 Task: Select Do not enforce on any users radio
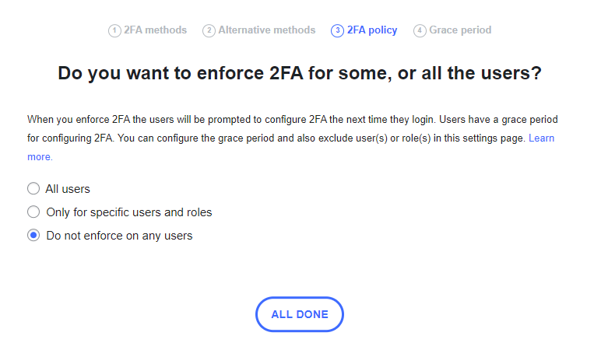[x=33, y=235]
